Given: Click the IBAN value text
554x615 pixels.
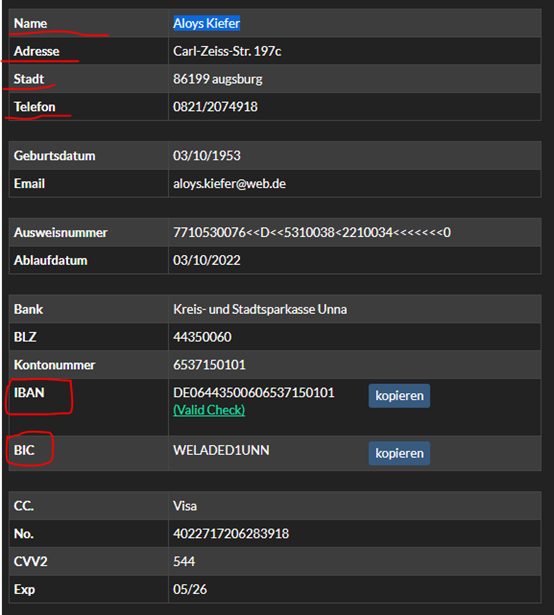Looking at the screenshot, I should pos(254,393).
